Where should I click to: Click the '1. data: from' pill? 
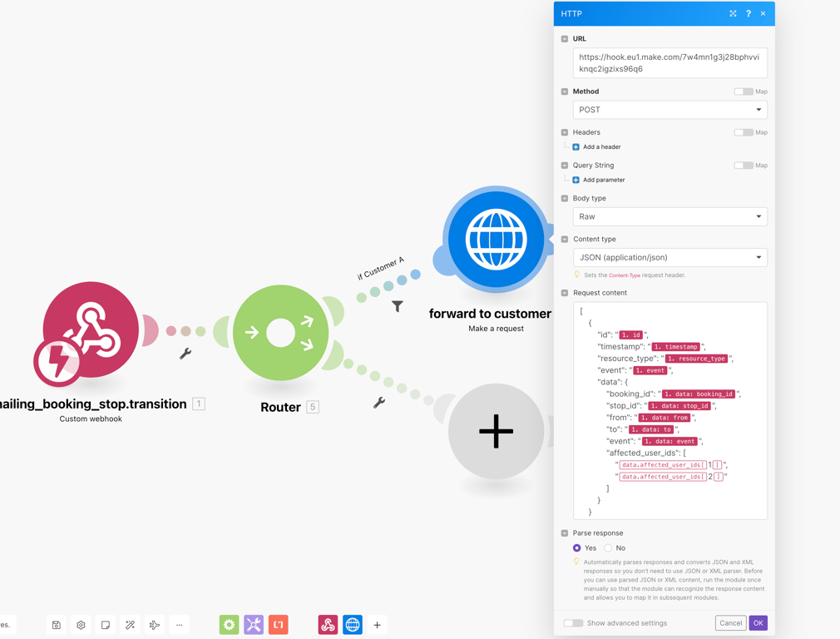tap(665, 418)
